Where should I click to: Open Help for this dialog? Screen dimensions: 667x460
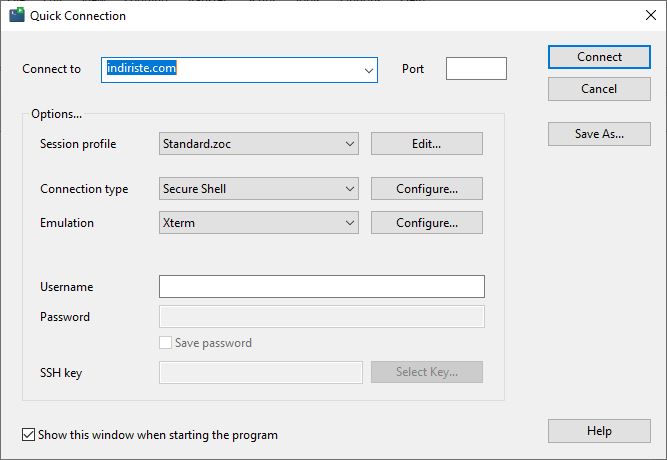point(599,431)
